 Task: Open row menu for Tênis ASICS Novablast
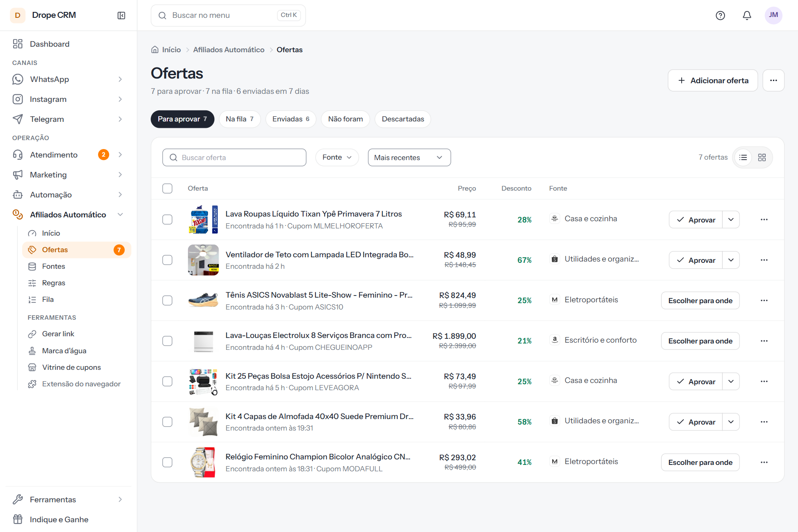(x=764, y=301)
